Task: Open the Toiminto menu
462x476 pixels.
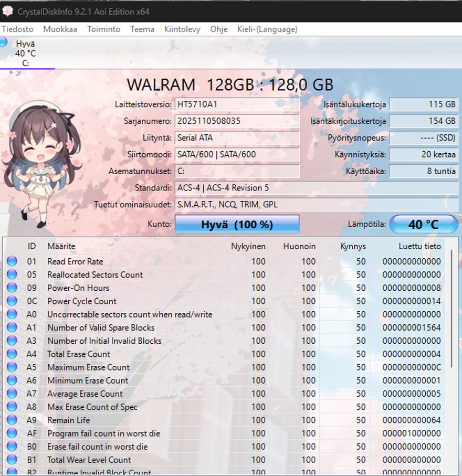Action: [103, 29]
